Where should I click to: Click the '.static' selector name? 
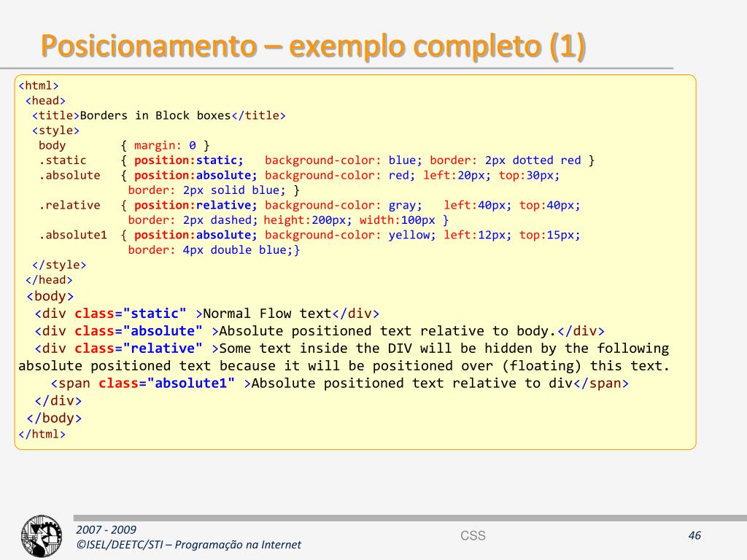(63, 160)
